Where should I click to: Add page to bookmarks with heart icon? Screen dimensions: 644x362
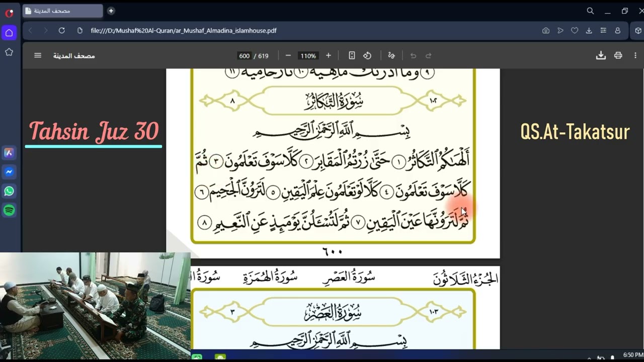point(575,31)
